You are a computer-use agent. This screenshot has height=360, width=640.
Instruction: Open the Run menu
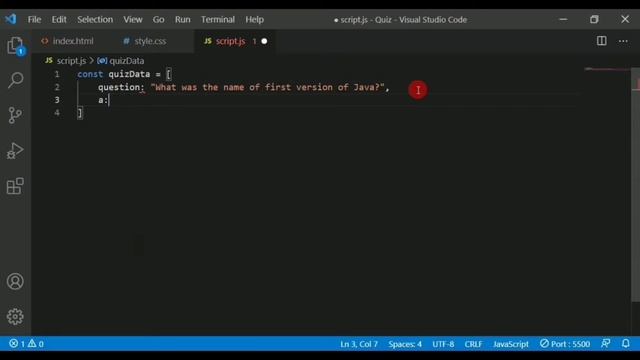click(x=182, y=20)
